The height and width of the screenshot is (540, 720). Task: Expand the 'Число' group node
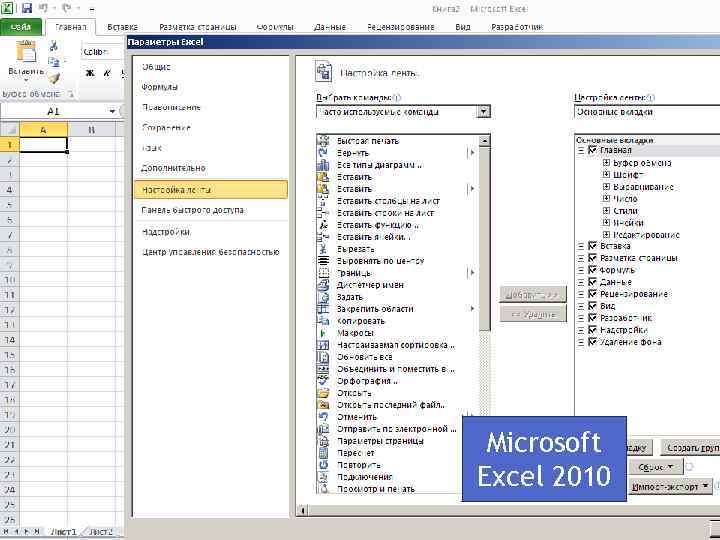click(606, 199)
